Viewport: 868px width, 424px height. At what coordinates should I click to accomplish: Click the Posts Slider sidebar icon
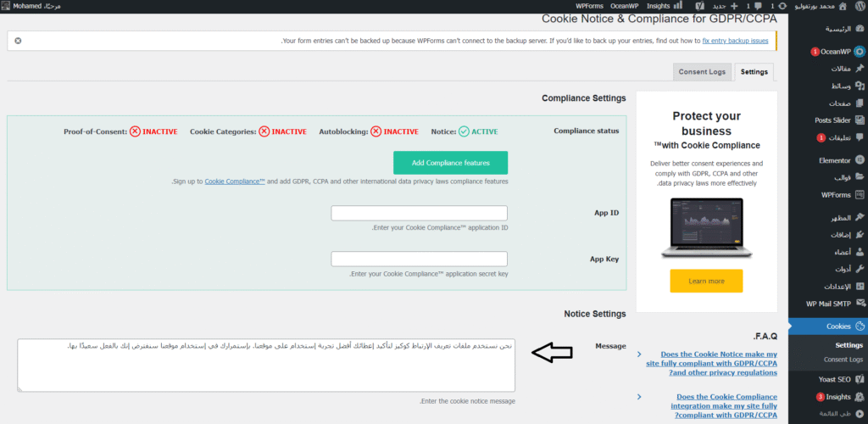coord(860,120)
